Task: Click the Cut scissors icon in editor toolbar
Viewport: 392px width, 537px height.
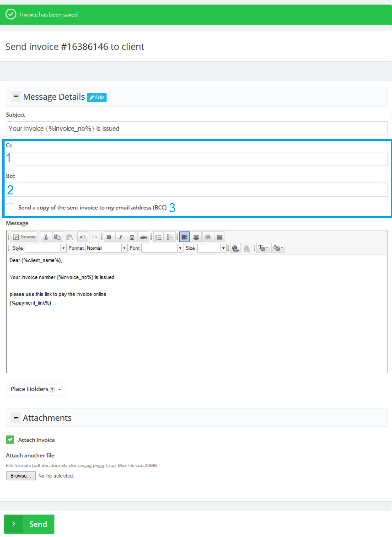Action: 46,237
